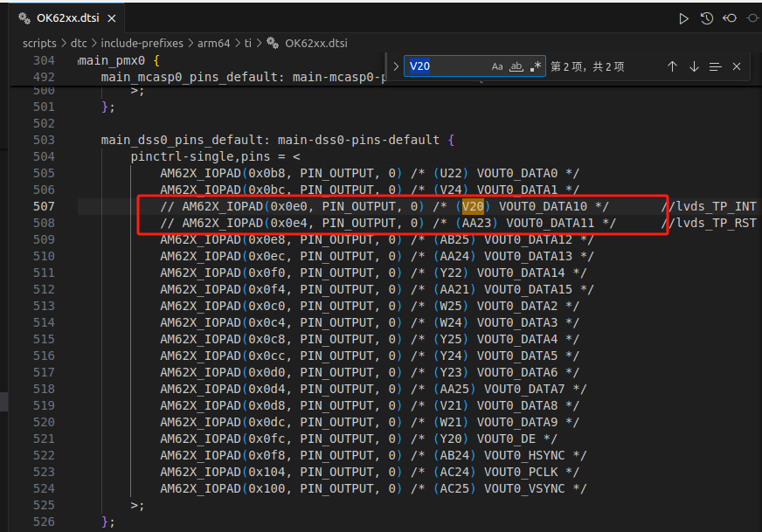Run the current file using the play icon

coord(684,17)
